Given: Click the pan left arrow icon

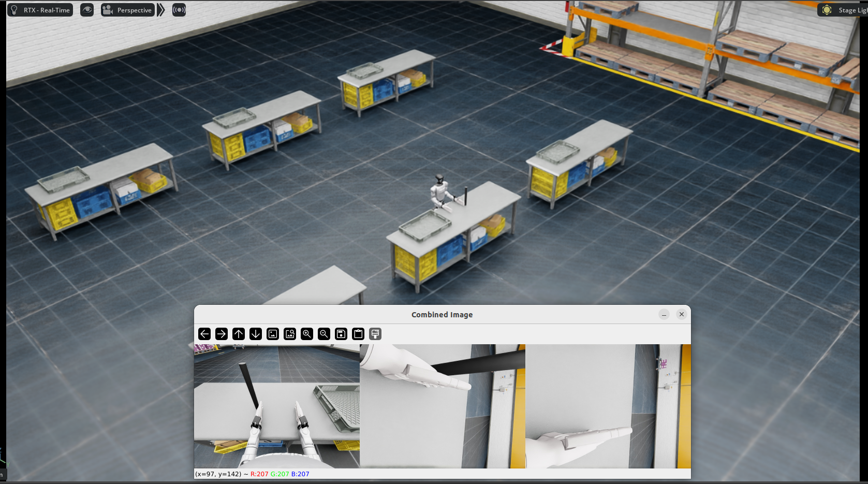Looking at the screenshot, I should 204,334.
